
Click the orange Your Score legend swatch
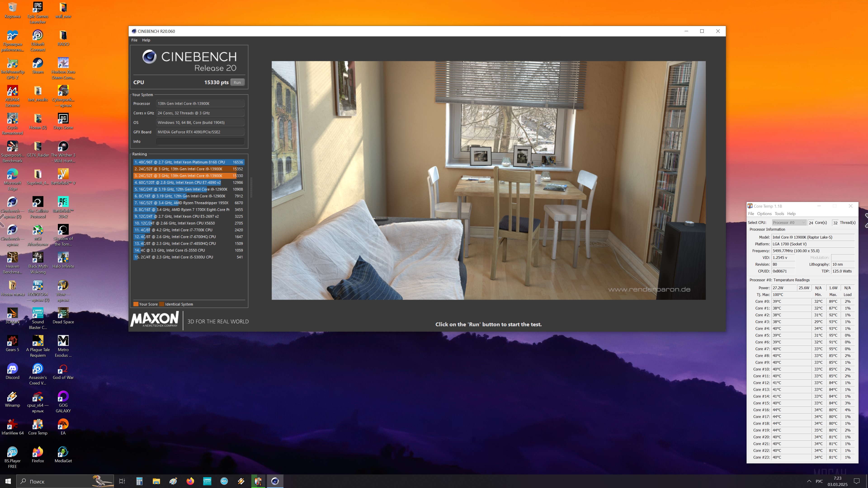(x=136, y=304)
